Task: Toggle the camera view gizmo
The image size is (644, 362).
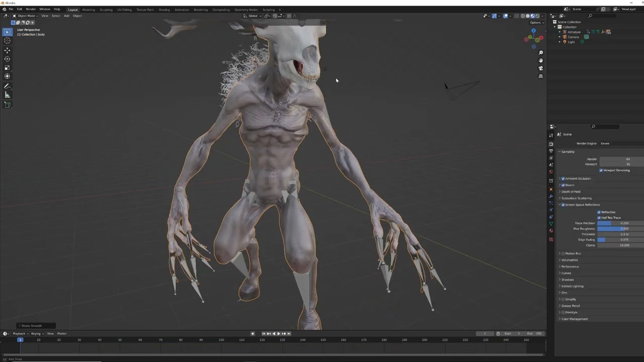Action: coord(541,68)
